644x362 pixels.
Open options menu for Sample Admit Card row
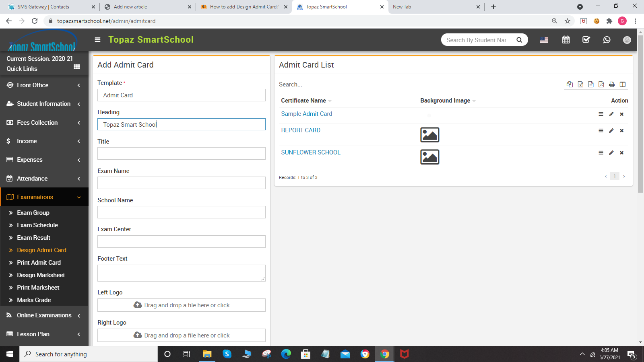tap(601, 114)
